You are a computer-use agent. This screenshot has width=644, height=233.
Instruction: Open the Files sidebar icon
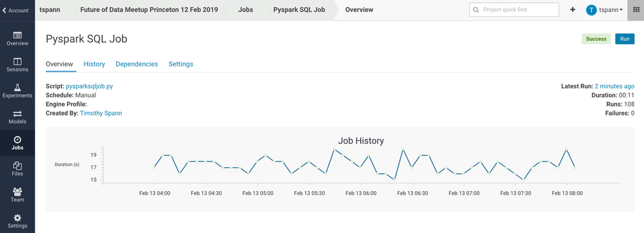17,166
